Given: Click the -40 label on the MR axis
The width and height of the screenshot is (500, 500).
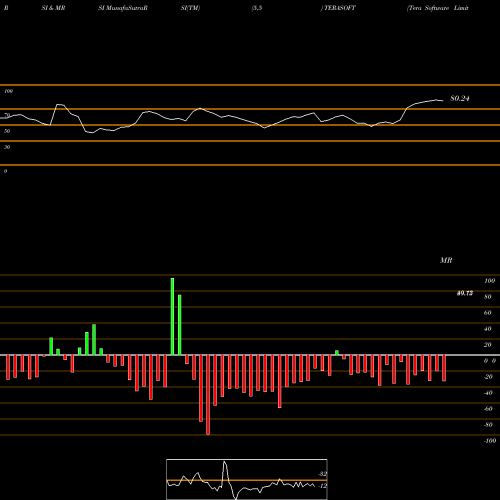Looking at the screenshot, I should pos(488,393).
